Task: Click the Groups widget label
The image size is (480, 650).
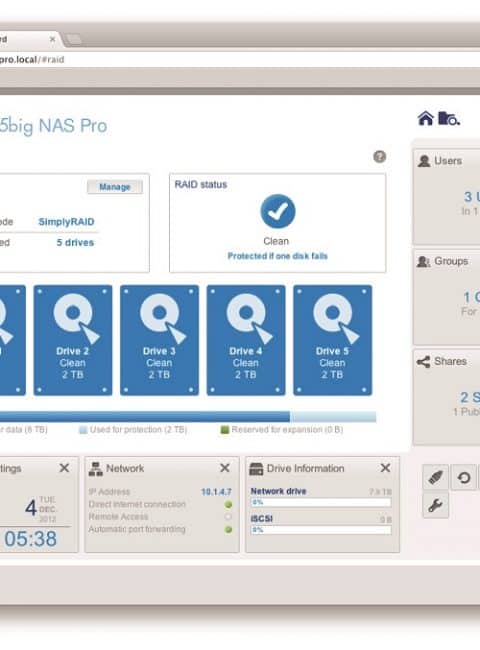Action: click(x=451, y=261)
